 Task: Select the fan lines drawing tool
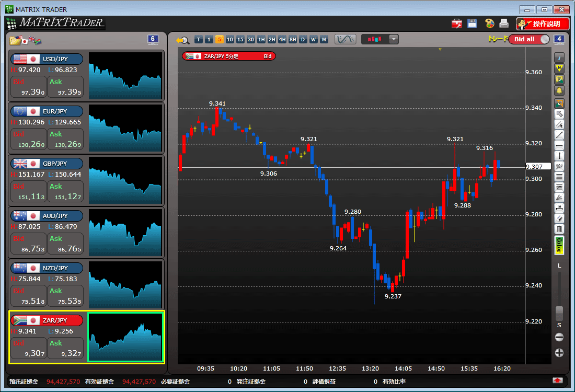559,198
